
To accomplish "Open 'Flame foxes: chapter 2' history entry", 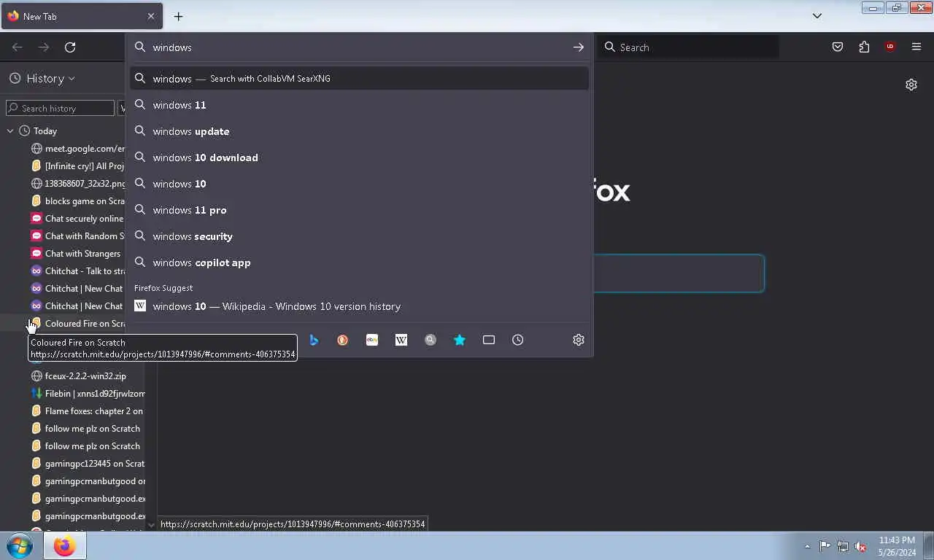I will [x=86, y=411].
